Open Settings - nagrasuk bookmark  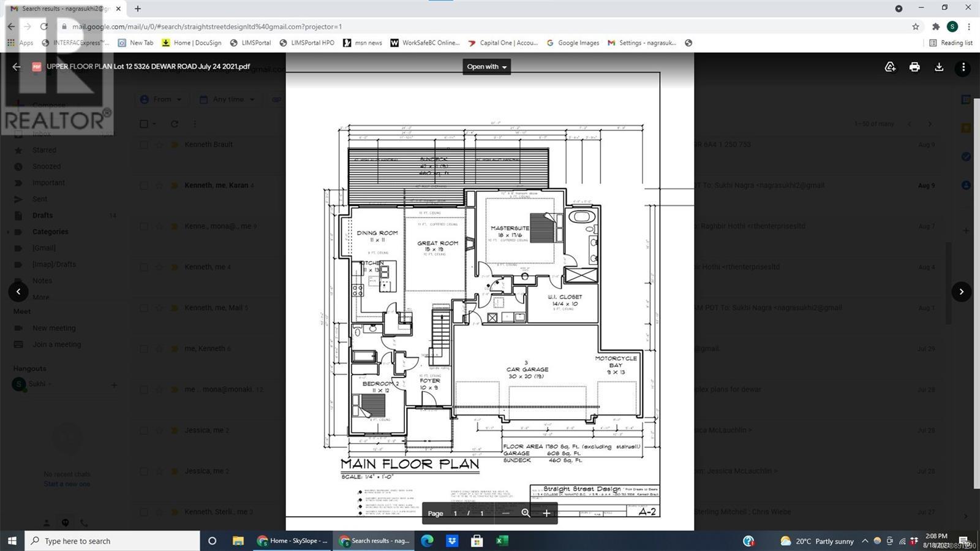click(x=642, y=43)
